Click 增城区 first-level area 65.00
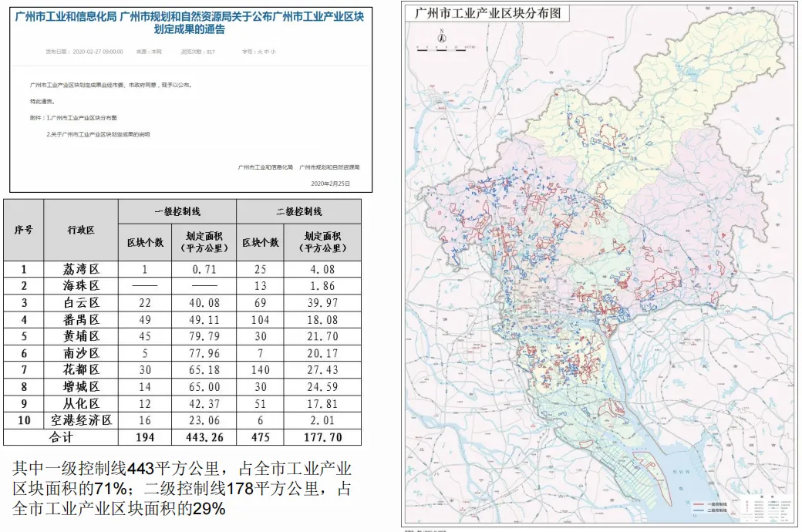Viewport: 802px width, 532px height. [x=204, y=387]
